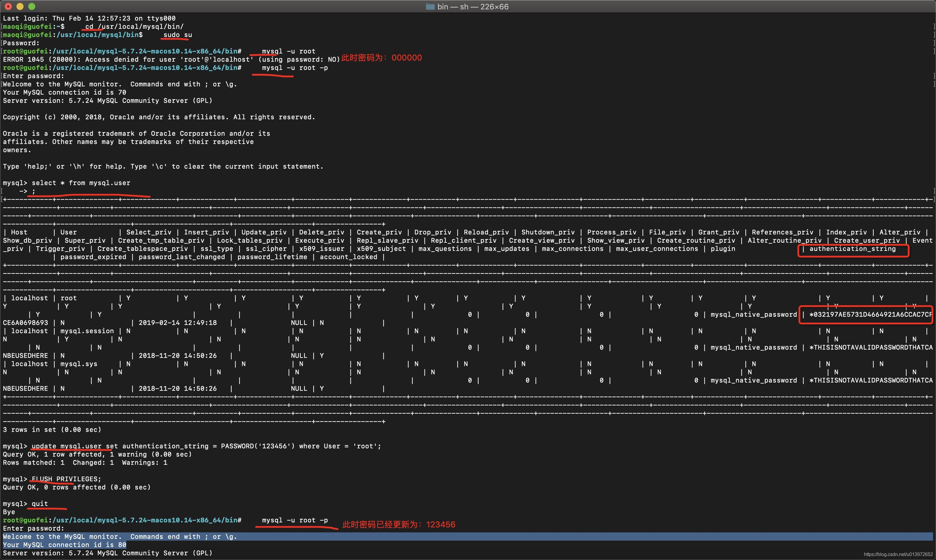Click '3 rows in set (0.00 sec)'

[x=52, y=430]
